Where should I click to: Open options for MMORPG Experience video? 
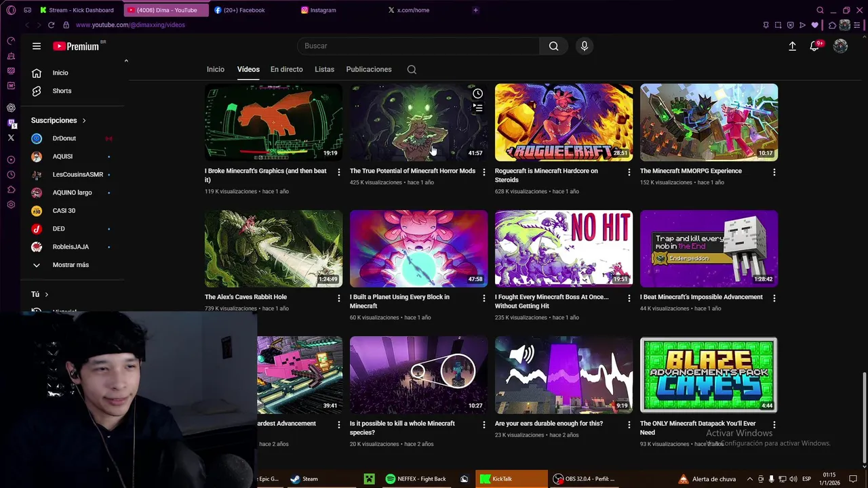point(774,172)
